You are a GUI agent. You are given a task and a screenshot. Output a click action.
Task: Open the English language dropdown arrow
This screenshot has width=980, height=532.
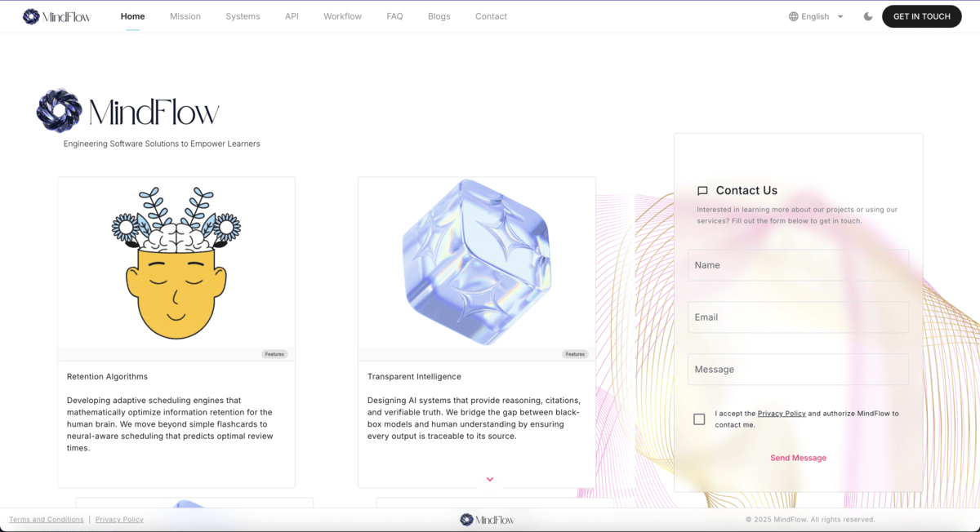[x=840, y=16]
